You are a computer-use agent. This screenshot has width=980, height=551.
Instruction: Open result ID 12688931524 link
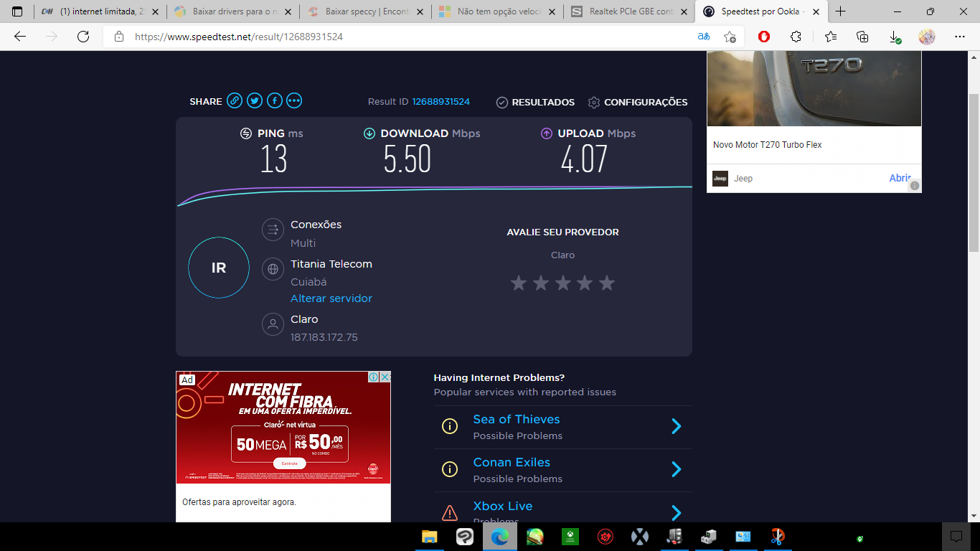click(x=440, y=102)
